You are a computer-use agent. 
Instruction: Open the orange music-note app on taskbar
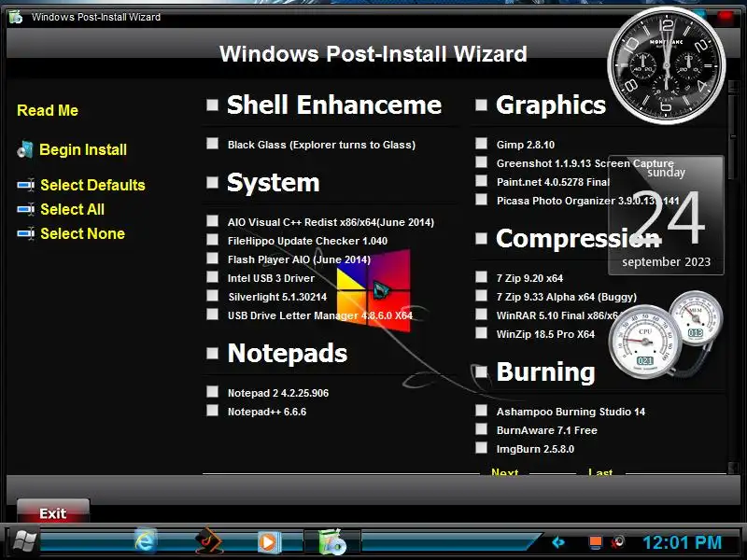tap(208, 542)
